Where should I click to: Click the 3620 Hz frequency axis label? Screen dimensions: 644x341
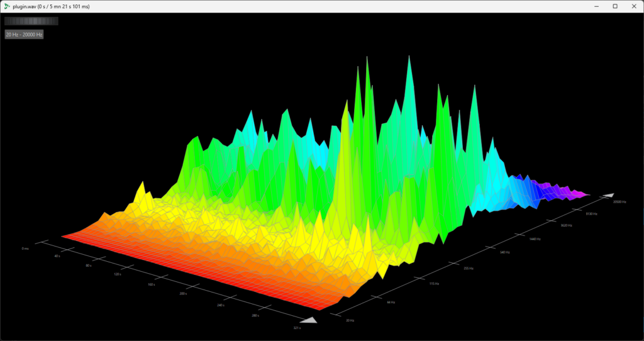click(x=567, y=225)
